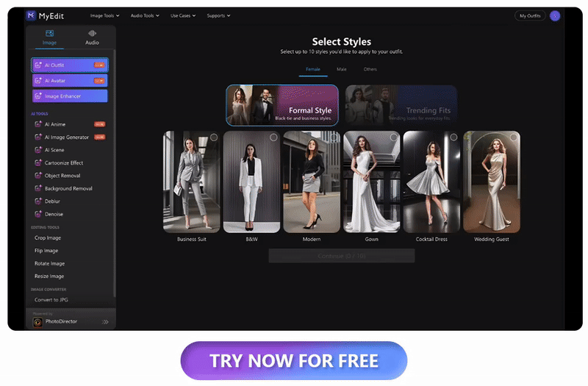This screenshot has height=386, width=588.
Task: Choose the Formal Style category card
Action: 282,105
